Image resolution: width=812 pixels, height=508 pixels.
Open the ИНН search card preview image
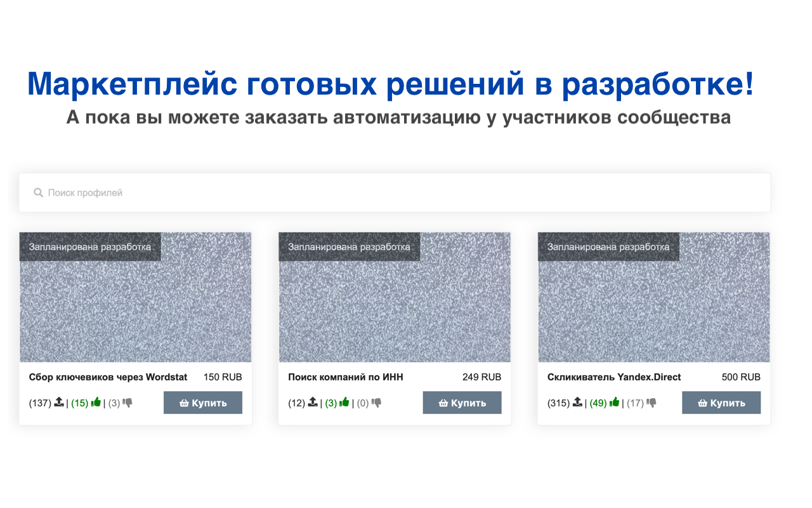(395, 297)
